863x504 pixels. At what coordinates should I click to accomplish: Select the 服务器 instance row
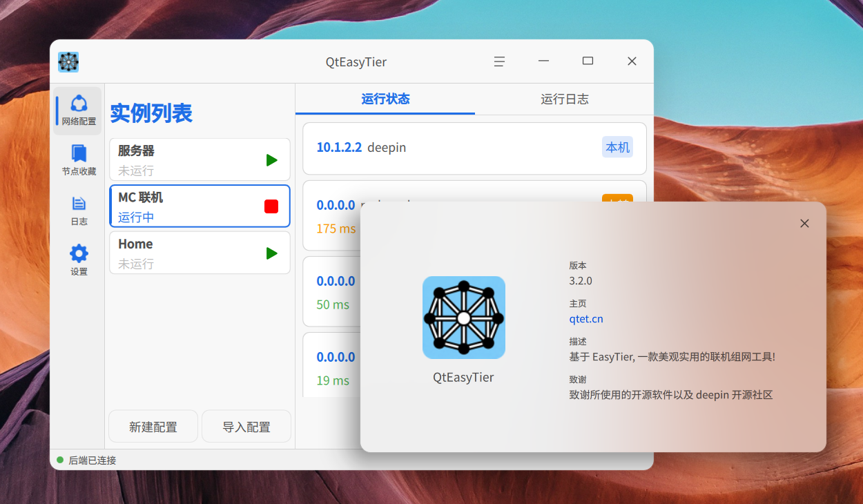[x=200, y=159]
